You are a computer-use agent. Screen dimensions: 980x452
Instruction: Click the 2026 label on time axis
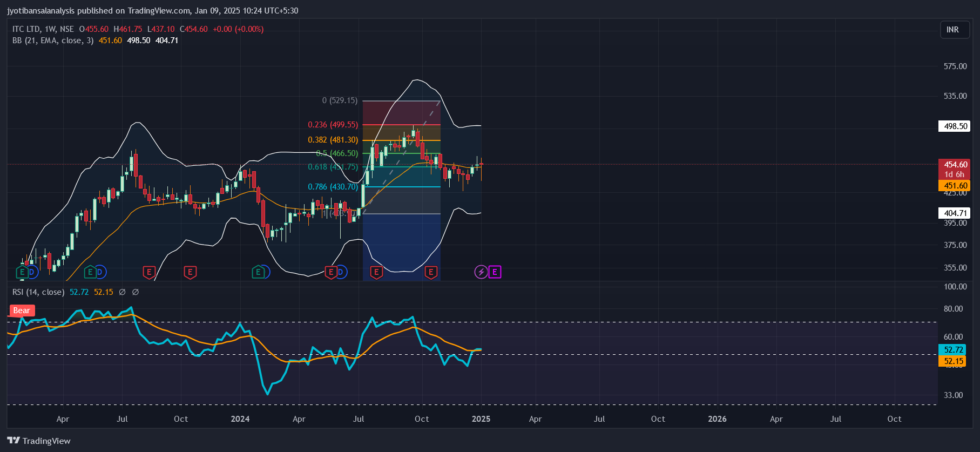[x=717, y=419]
